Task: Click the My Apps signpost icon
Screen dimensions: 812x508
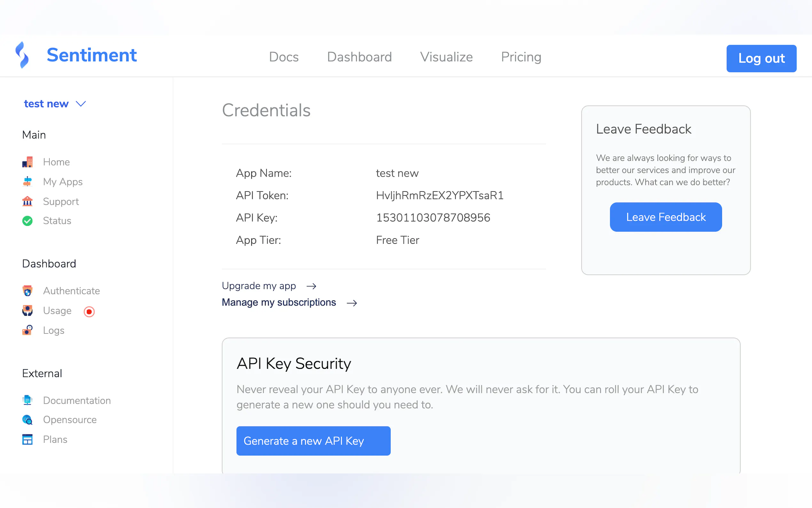Action: (27, 182)
